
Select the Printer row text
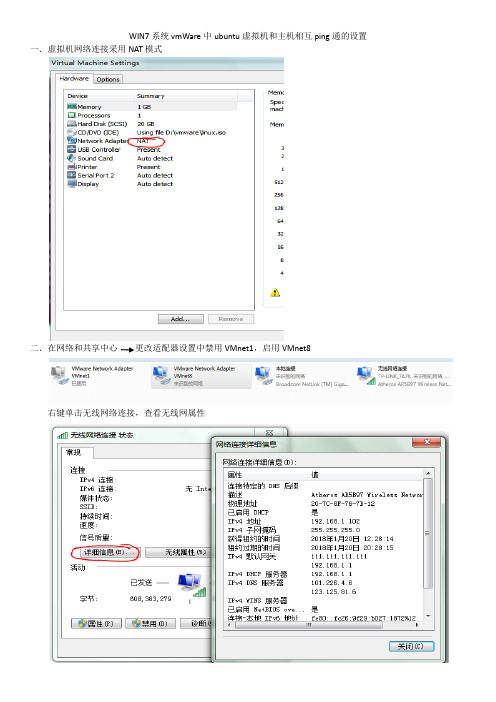tap(87, 167)
